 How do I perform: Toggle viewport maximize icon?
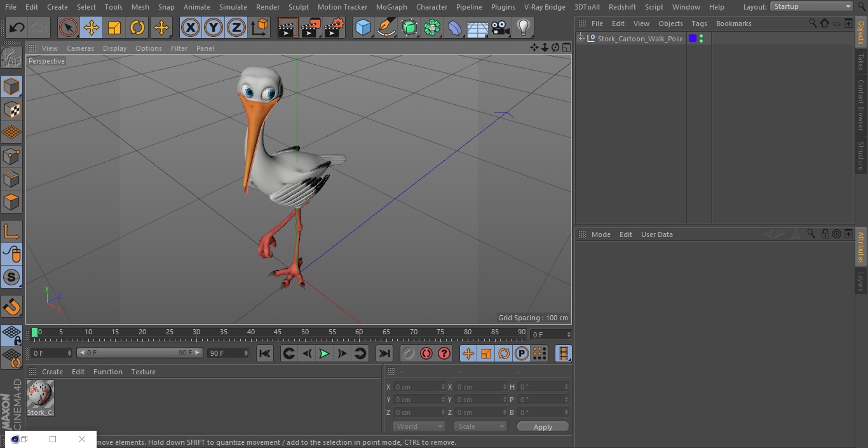click(x=566, y=48)
